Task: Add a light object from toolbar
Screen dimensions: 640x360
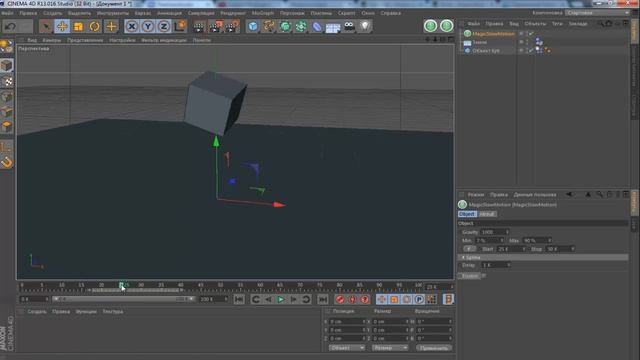Action: tap(365, 27)
